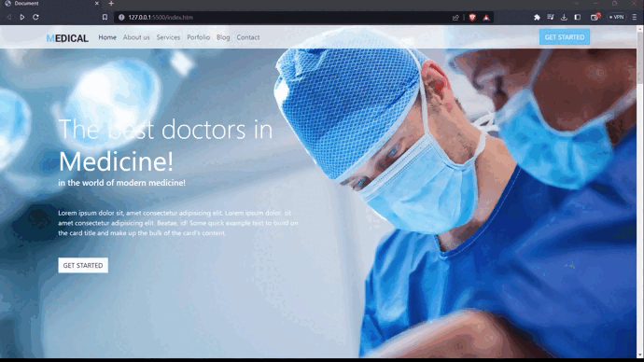Screen dimensions: 644x362
Task: Click the tab search dropdown chevron
Action: 576,4
